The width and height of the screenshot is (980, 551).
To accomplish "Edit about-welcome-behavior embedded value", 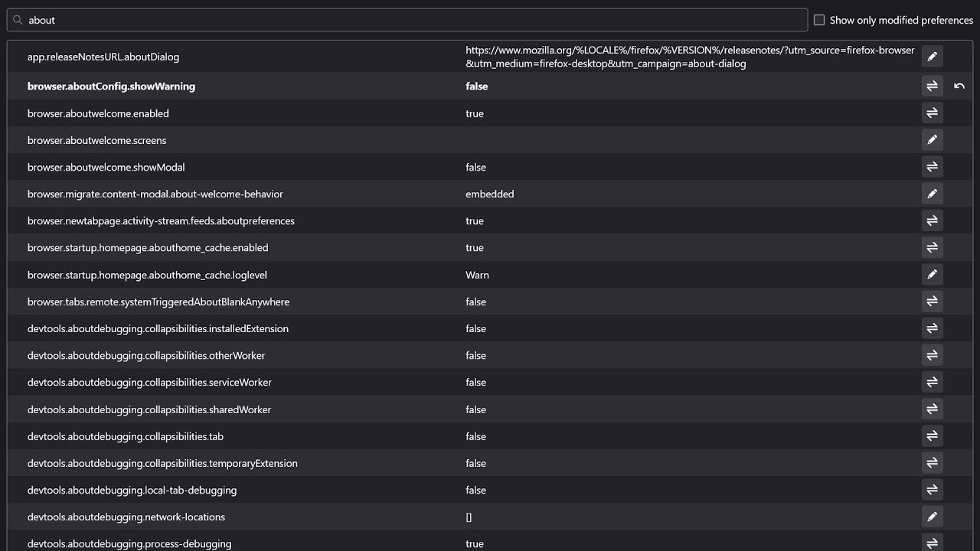I will 932,194.
